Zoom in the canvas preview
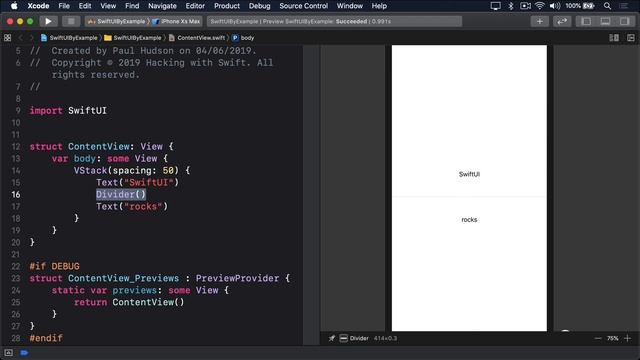640x360 pixels. coord(628,338)
